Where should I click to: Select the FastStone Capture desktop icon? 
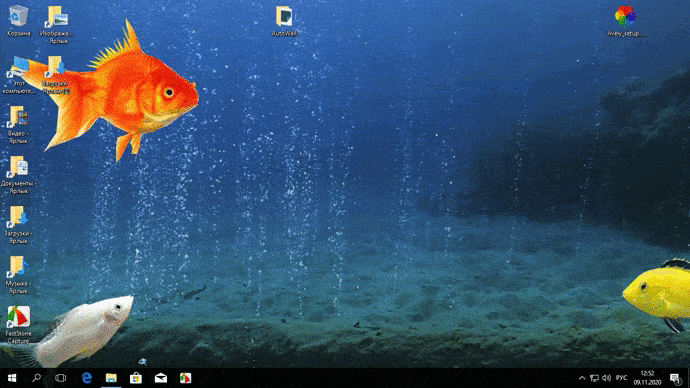pos(18,325)
